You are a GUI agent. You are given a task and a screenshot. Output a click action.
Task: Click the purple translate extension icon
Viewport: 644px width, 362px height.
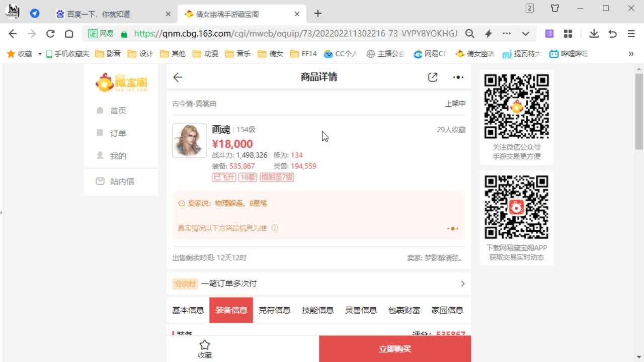pos(549,33)
